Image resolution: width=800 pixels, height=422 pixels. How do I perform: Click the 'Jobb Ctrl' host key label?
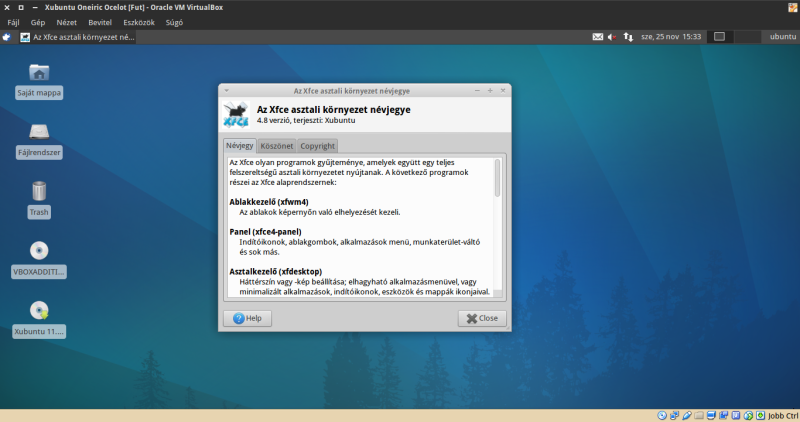pos(783,415)
